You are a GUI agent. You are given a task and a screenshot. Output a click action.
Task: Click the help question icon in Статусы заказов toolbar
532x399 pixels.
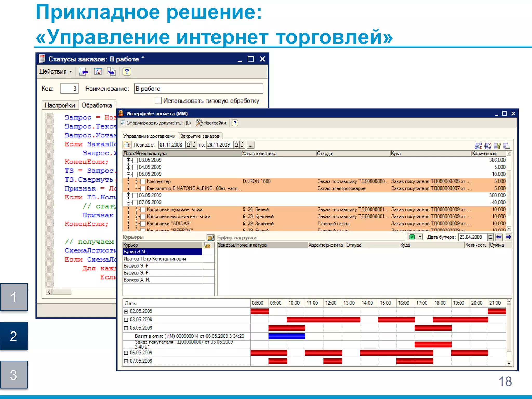(x=127, y=71)
